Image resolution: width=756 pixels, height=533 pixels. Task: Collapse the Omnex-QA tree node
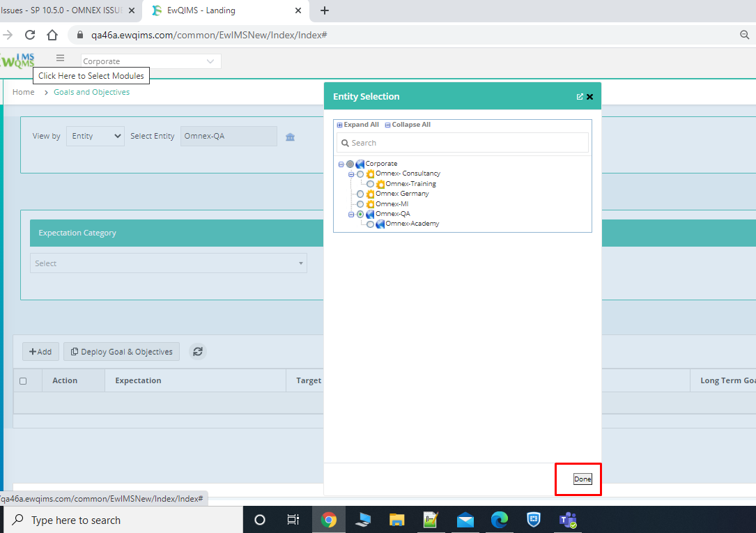tap(351, 215)
